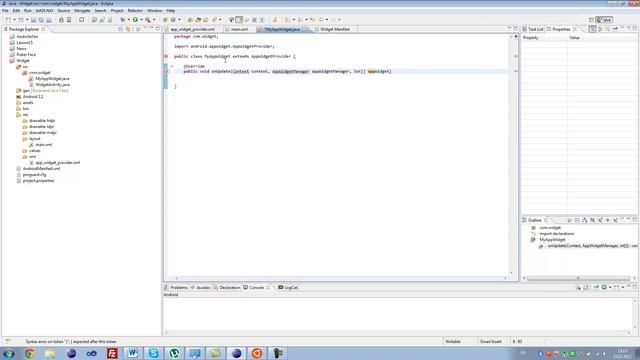Open the Run dropdown arrow
The height and width of the screenshot is (360, 640).
(141, 20)
